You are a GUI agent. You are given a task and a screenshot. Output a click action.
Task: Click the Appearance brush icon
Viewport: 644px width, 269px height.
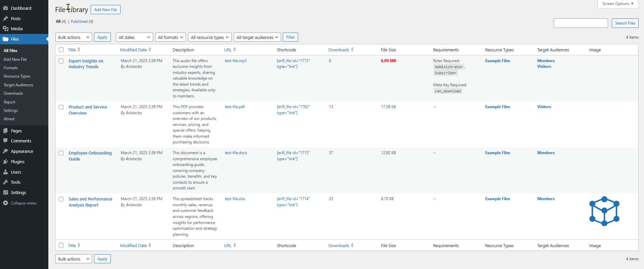click(5, 151)
